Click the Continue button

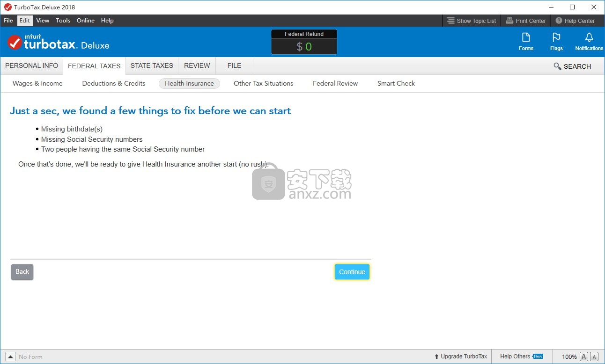coord(352,272)
